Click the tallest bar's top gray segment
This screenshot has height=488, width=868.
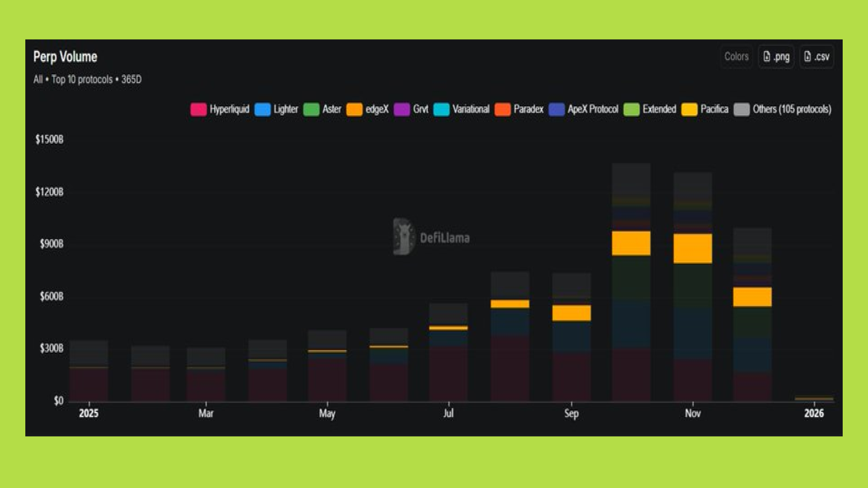tap(631, 178)
